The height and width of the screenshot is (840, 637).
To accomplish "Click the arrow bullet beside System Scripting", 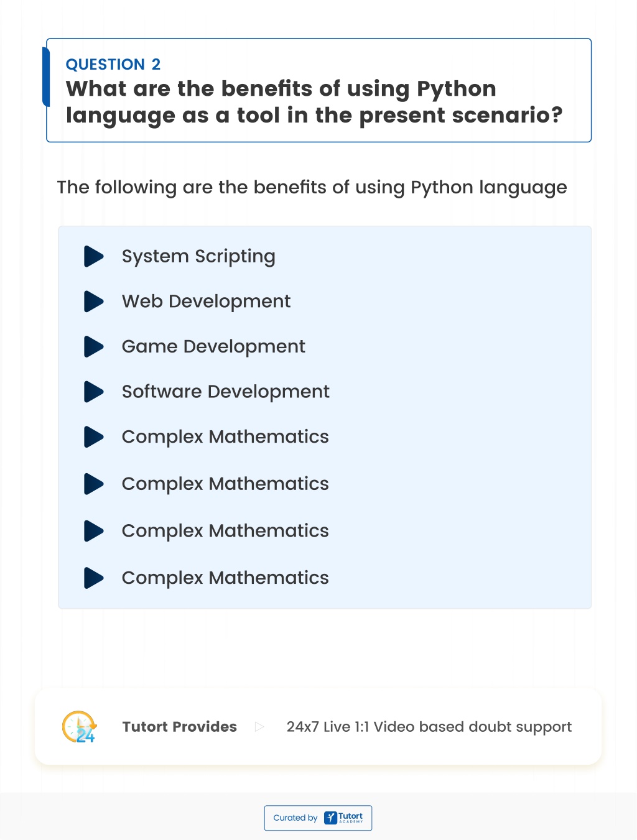I will click(x=93, y=256).
